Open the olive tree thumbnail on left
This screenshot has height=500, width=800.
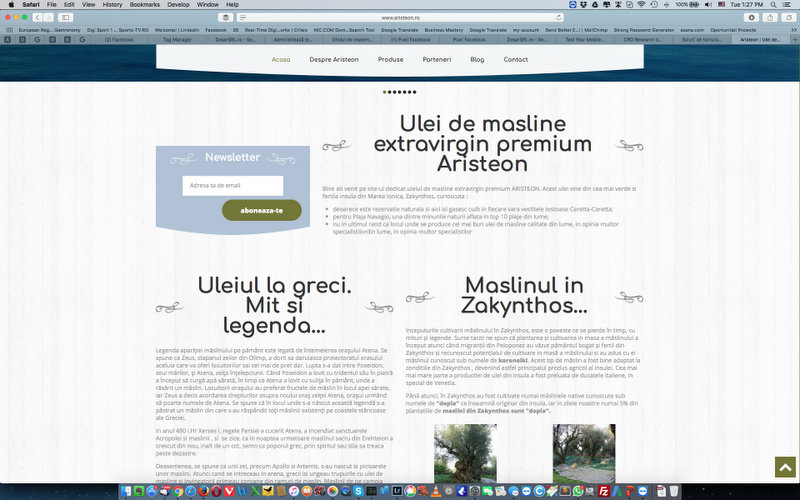[465, 453]
